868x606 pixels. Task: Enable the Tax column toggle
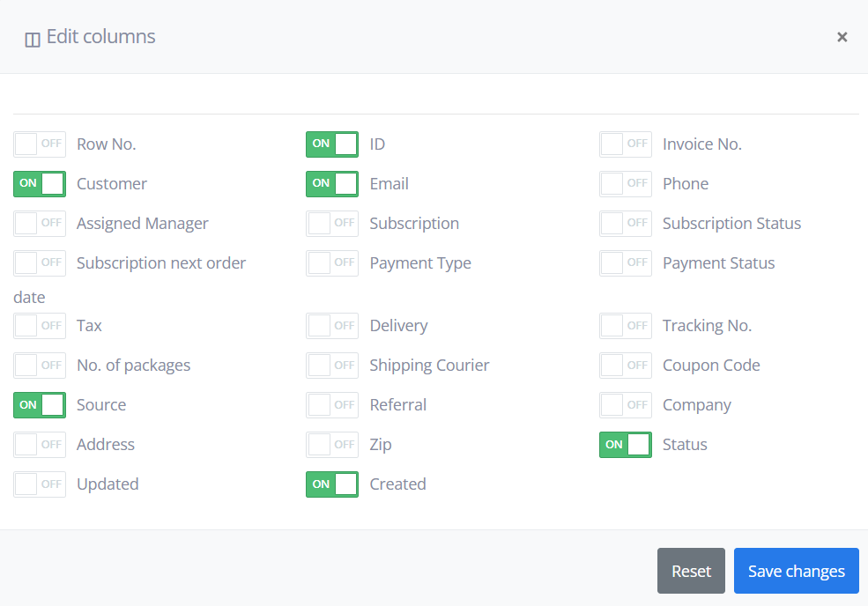pos(40,326)
